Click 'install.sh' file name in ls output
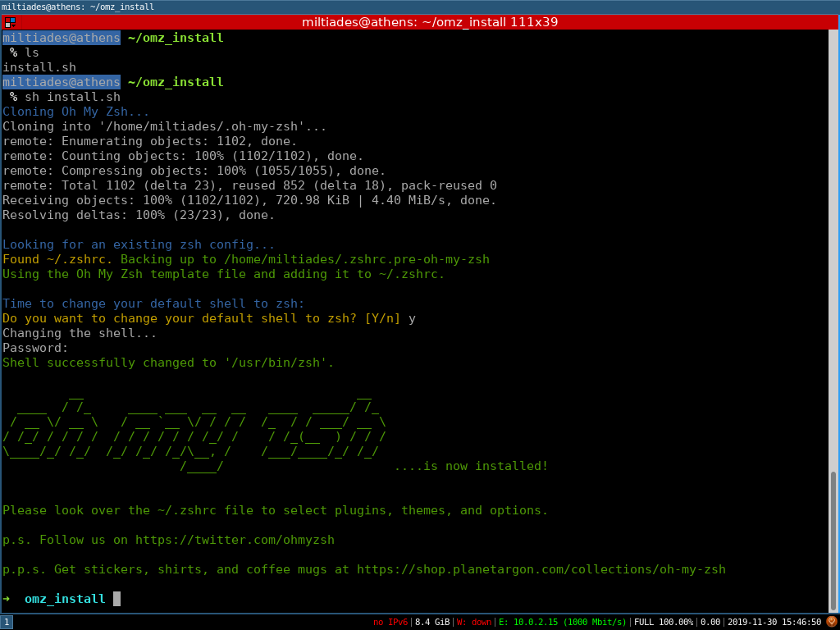Image resolution: width=840 pixels, height=630 pixels. tap(39, 67)
